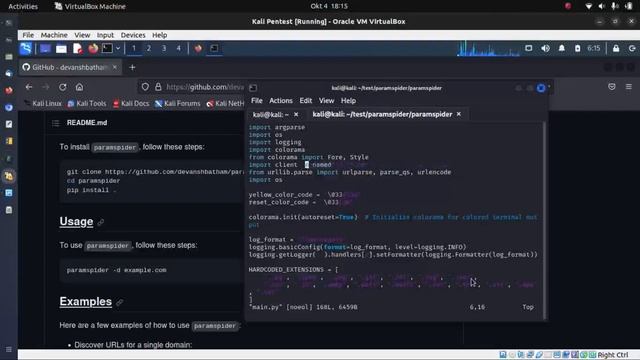Screen dimensions: 640x360
Task: Open the tracking protection shield icon
Action: (x=145, y=87)
